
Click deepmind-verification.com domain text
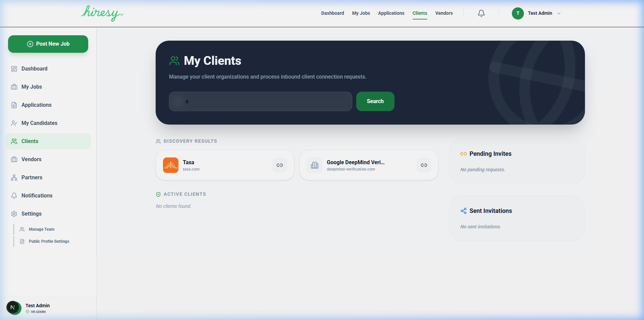(x=351, y=169)
